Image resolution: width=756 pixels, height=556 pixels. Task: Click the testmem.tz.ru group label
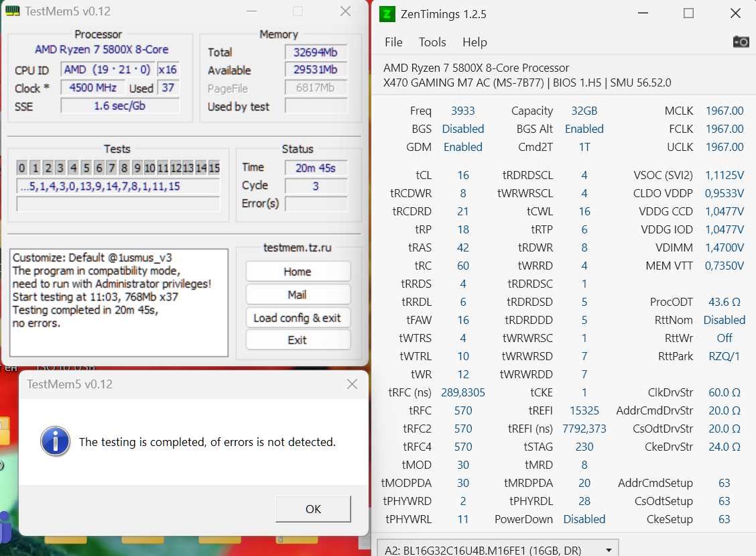tap(298, 247)
